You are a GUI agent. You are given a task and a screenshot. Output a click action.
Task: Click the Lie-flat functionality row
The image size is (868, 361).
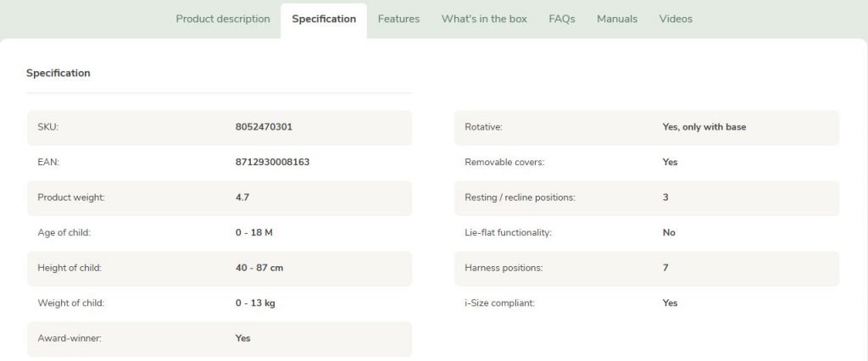coord(647,232)
